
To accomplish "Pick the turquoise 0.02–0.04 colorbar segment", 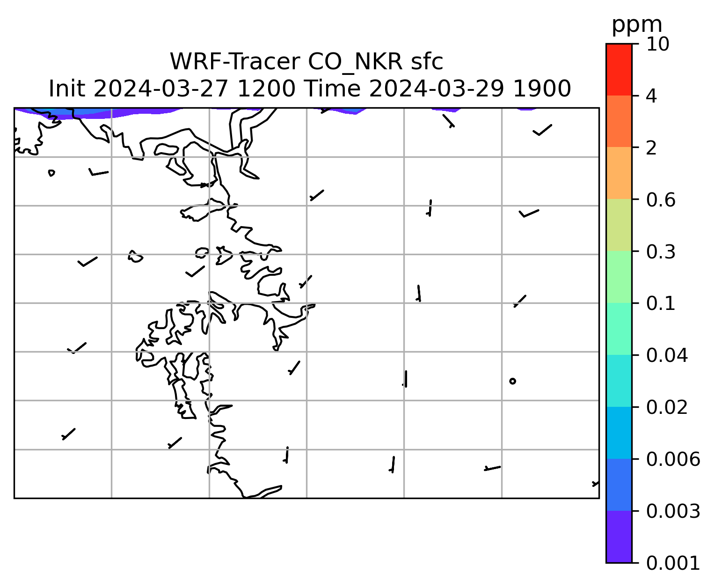I will coord(619,381).
